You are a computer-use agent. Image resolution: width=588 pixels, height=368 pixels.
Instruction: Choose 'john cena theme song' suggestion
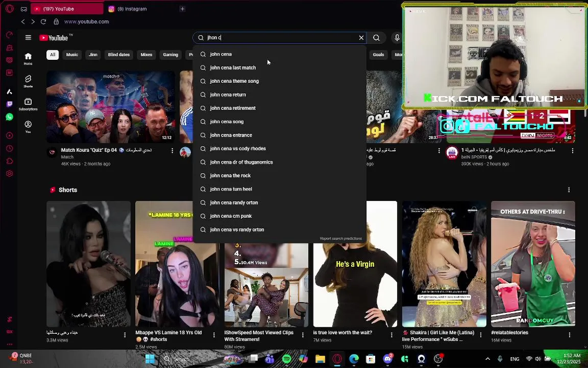pos(279,81)
